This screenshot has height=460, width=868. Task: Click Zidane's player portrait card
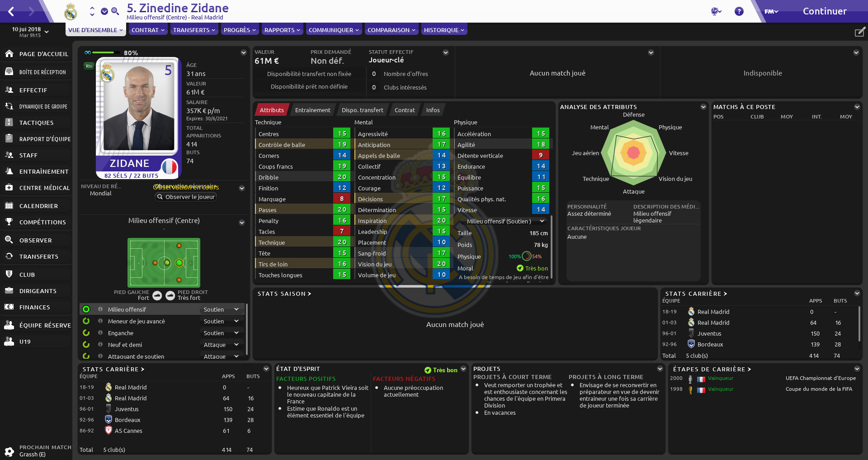(139, 118)
